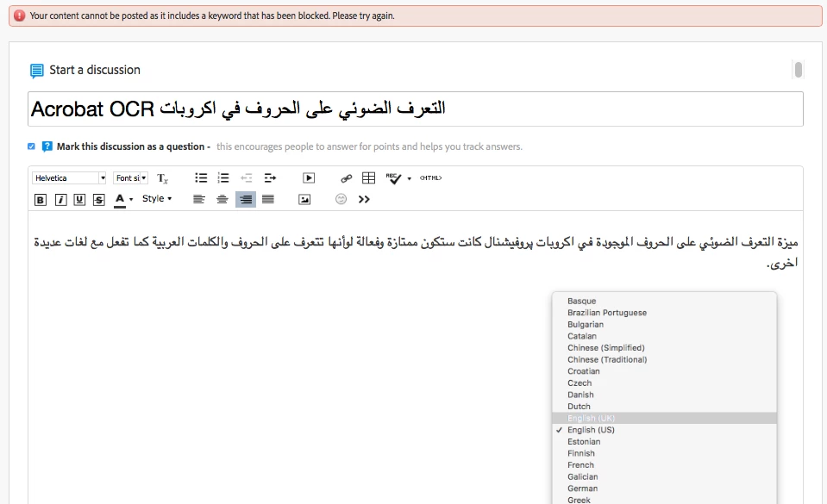The image size is (827, 504).
Task: Toggle bold formatting in editor toolbar
Action: coord(40,199)
